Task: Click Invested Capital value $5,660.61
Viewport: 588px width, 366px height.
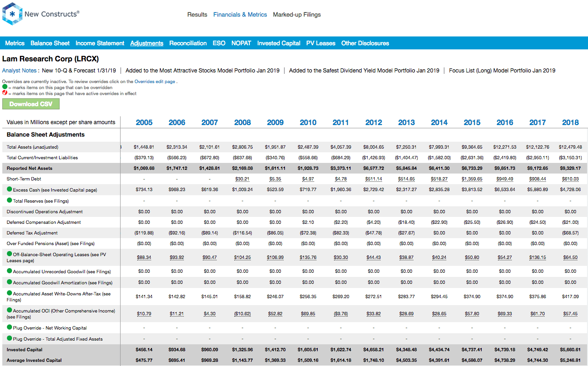Action: (x=570, y=349)
